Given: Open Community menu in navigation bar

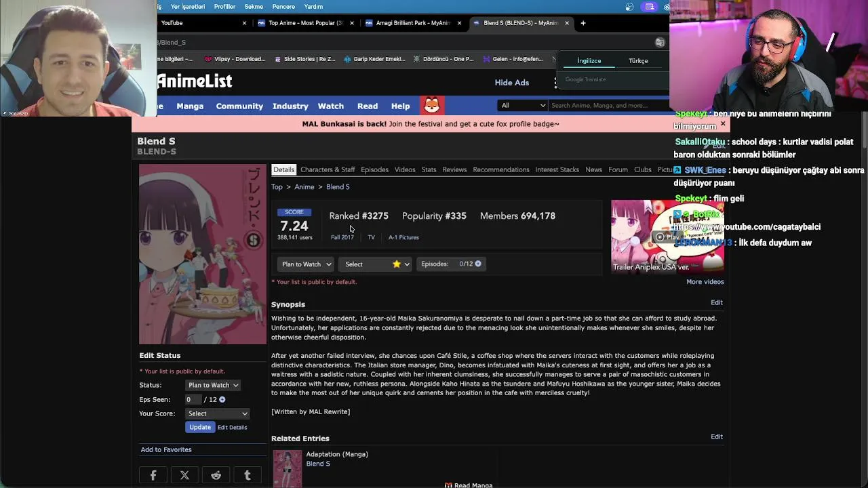Looking at the screenshot, I should click(239, 106).
